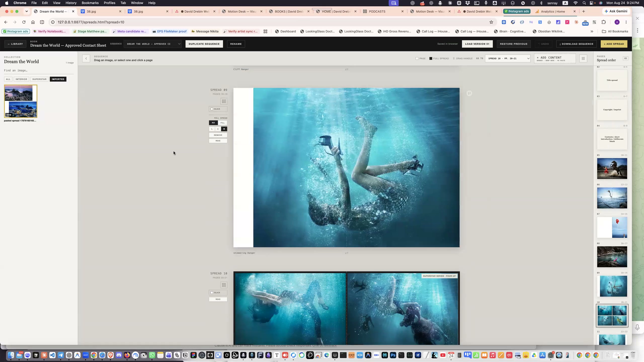Open the History menu
644x362 pixels.
pyautogui.click(x=71, y=3)
